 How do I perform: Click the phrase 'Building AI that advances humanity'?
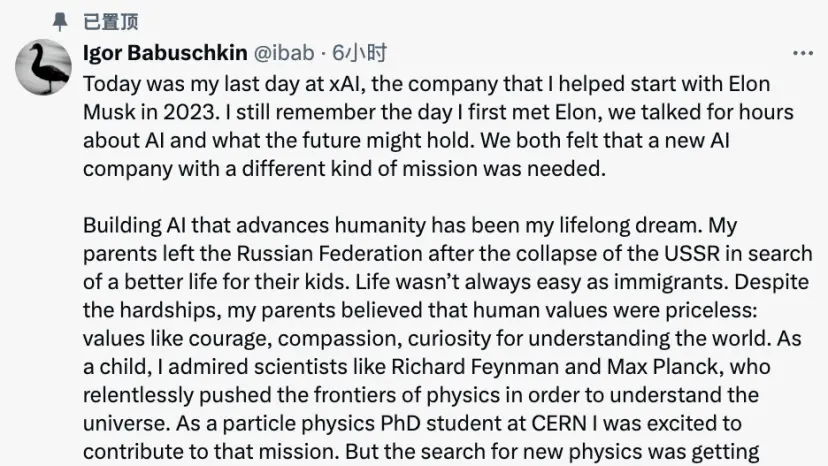point(228,226)
